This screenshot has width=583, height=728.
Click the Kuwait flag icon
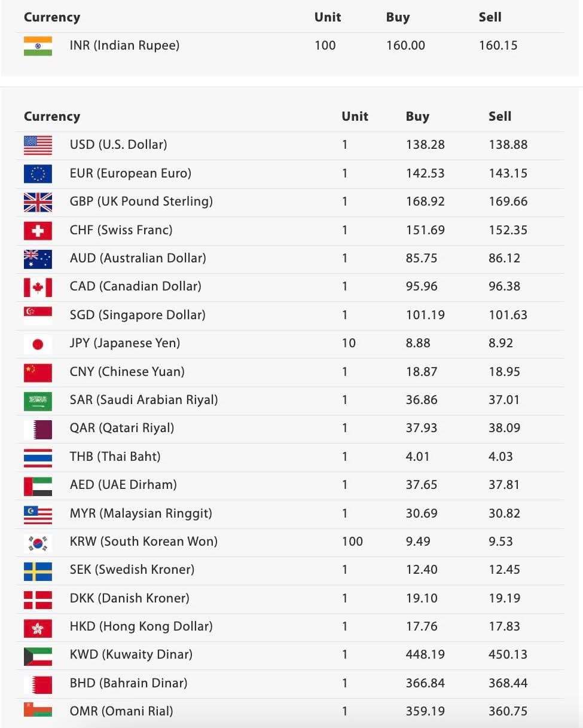pos(38,656)
